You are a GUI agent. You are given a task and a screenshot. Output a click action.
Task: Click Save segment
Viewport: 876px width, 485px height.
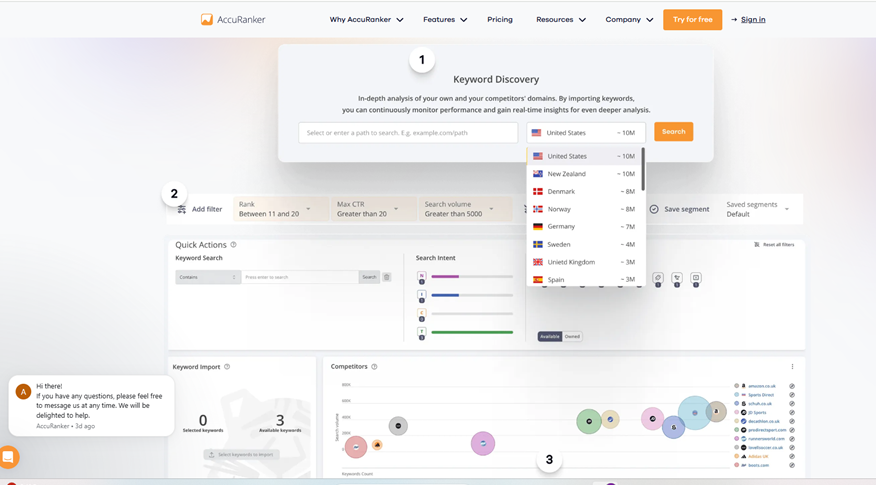(679, 209)
